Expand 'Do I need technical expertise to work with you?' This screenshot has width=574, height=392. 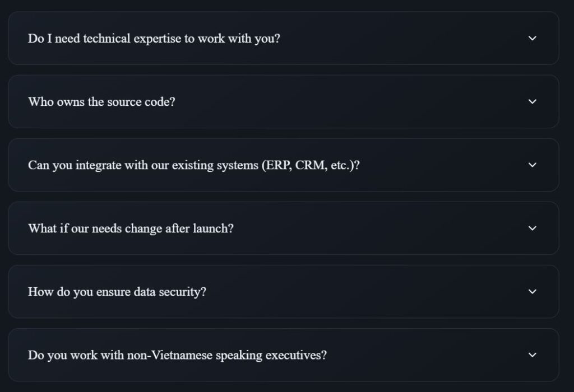pyautogui.click(x=154, y=39)
